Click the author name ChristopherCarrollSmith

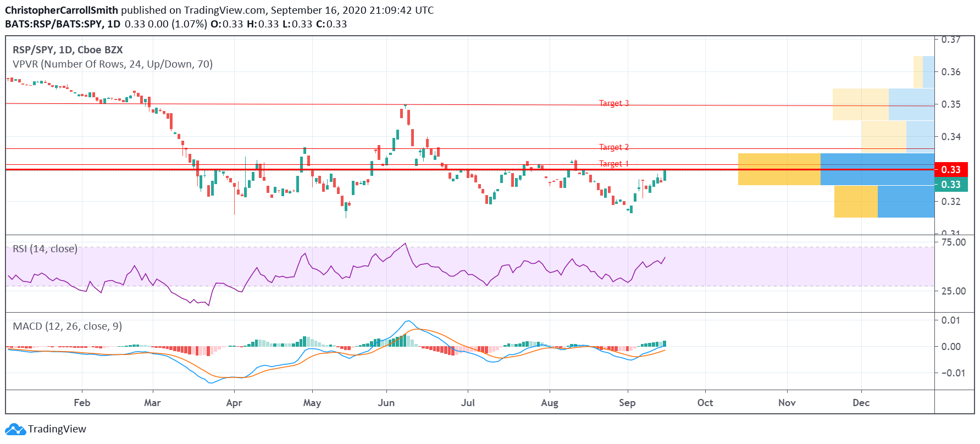point(62,10)
